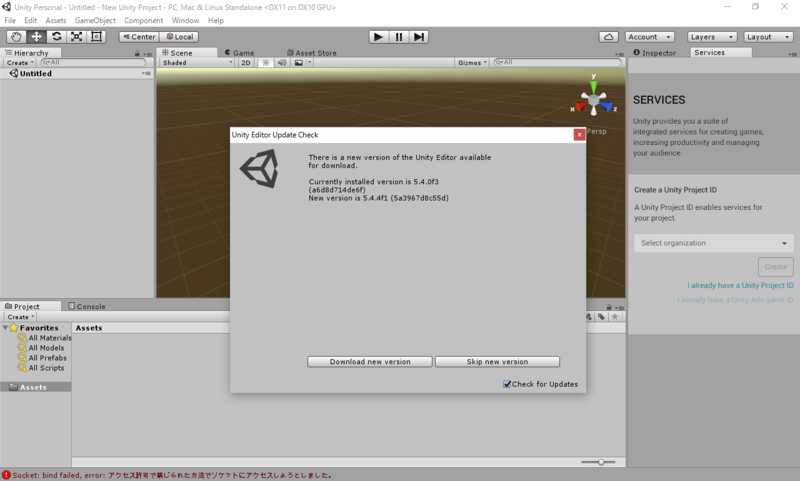
Task: Click the Services Create button
Action: click(776, 267)
